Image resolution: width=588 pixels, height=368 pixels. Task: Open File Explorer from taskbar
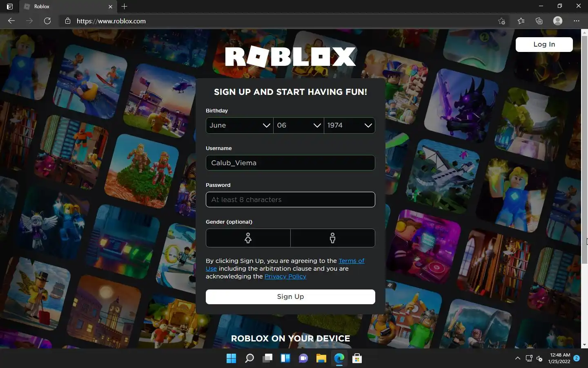click(321, 359)
